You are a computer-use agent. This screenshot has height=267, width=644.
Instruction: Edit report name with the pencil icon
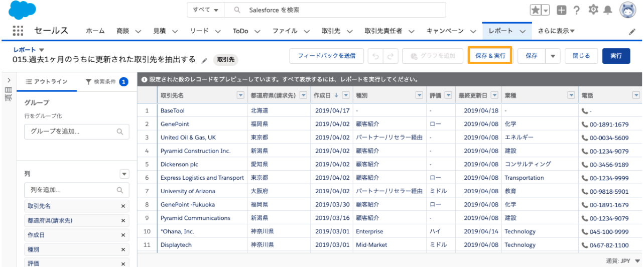coord(204,60)
